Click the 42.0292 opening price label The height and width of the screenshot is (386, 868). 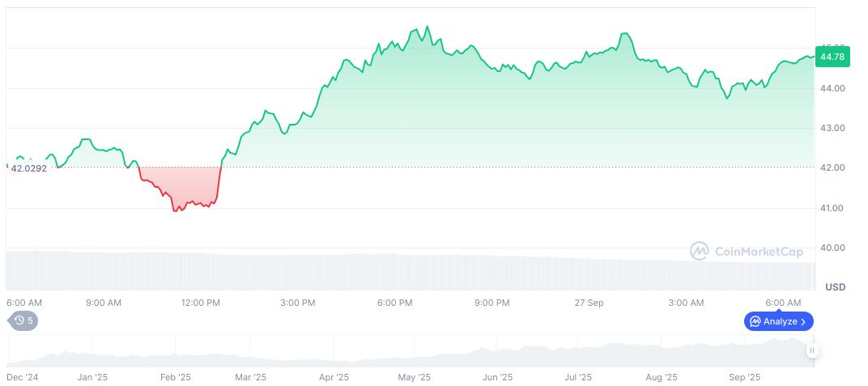click(x=29, y=168)
